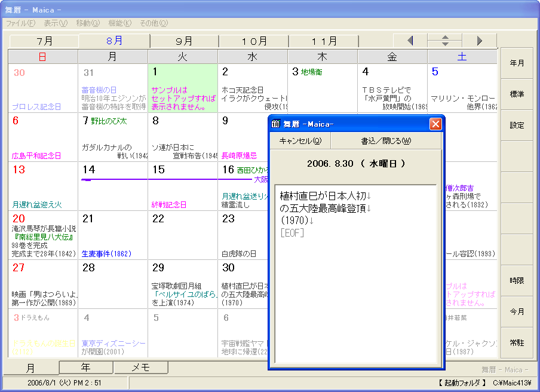Select September 4 東京ディズニーシー cell

(x=113, y=333)
